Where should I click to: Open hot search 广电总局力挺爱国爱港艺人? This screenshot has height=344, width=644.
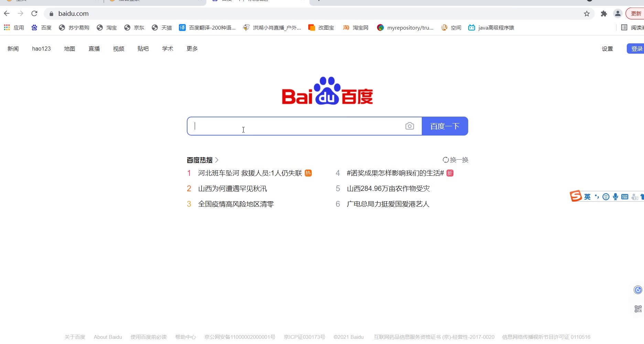point(388,204)
